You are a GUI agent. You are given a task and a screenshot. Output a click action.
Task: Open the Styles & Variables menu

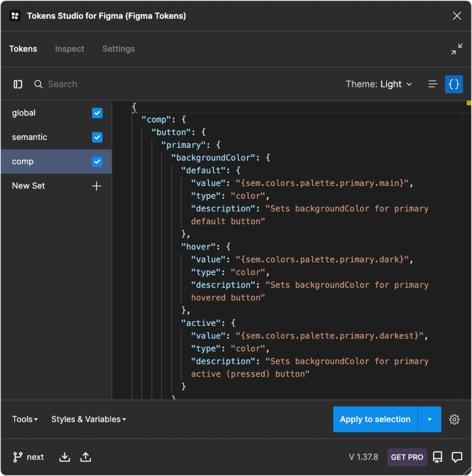89,419
